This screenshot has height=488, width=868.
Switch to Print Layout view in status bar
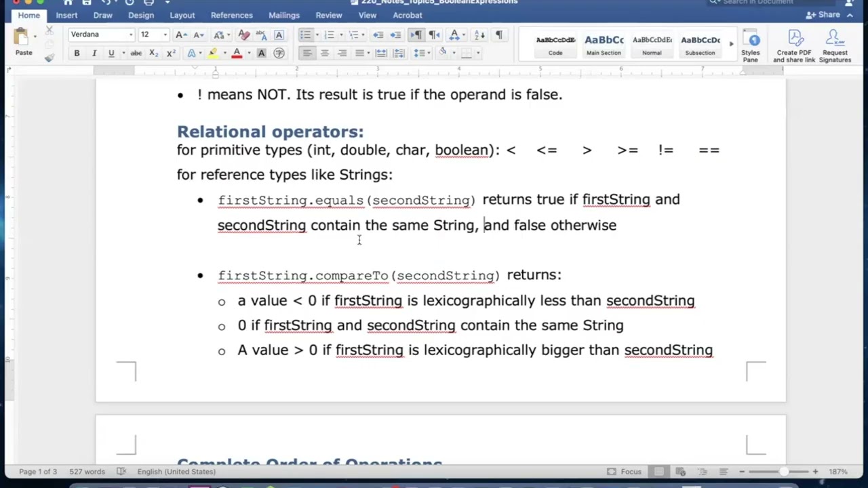pyautogui.click(x=658, y=472)
